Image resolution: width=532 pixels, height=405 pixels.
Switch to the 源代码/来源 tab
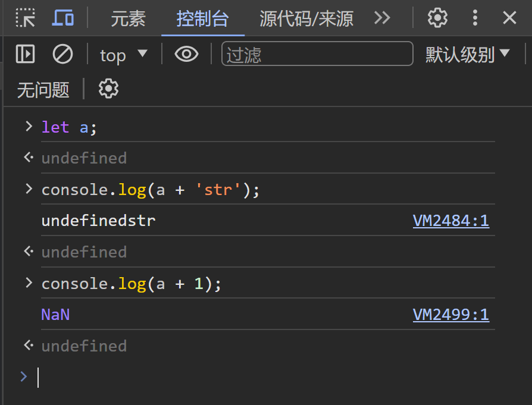click(x=305, y=18)
